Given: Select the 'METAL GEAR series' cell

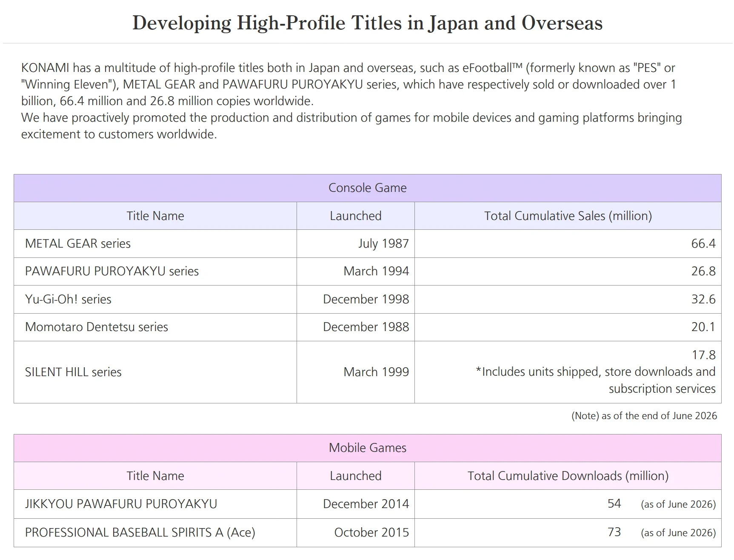Looking at the screenshot, I should [155, 243].
